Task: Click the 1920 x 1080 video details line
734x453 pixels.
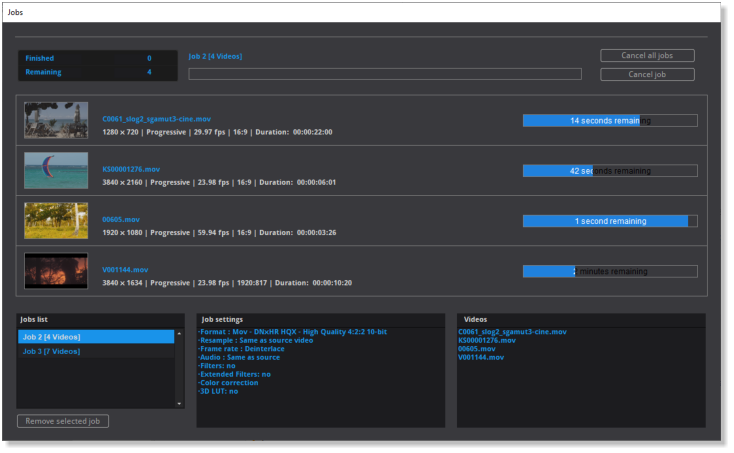Action: [x=219, y=232]
